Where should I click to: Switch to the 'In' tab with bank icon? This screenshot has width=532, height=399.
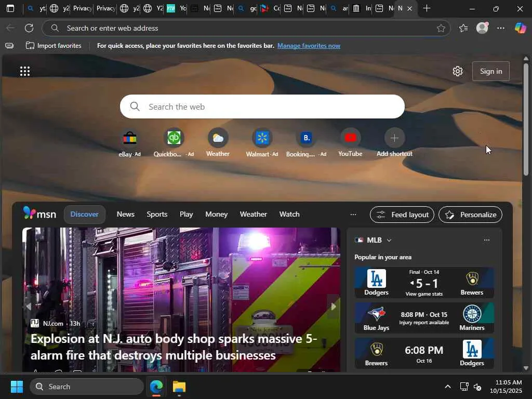pos(362,8)
